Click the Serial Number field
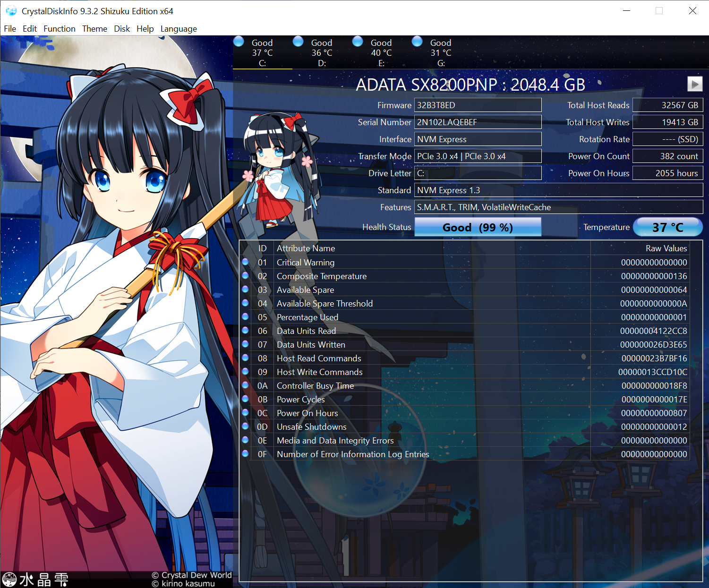This screenshot has width=709, height=588. coord(478,122)
